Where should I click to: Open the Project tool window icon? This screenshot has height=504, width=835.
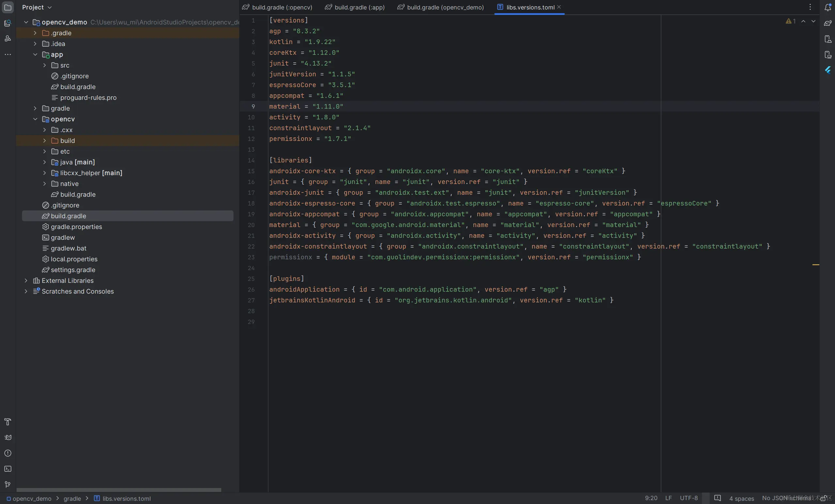point(8,7)
